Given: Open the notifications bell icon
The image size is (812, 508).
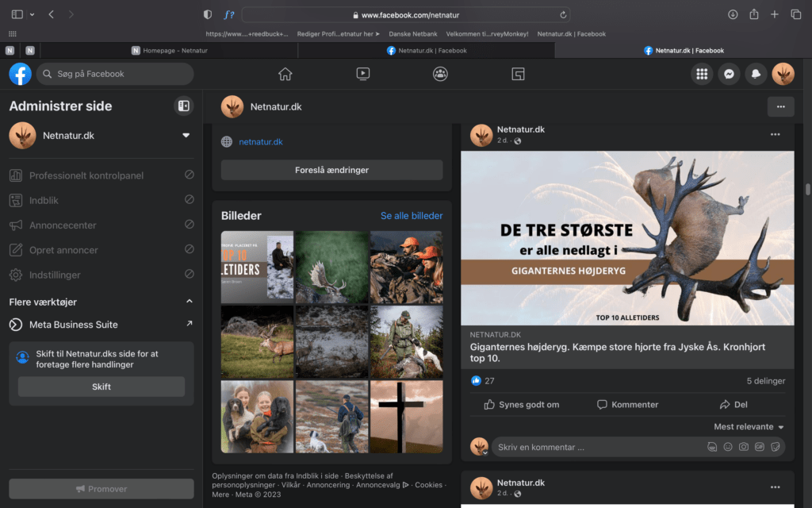Looking at the screenshot, I should (756, 74).
